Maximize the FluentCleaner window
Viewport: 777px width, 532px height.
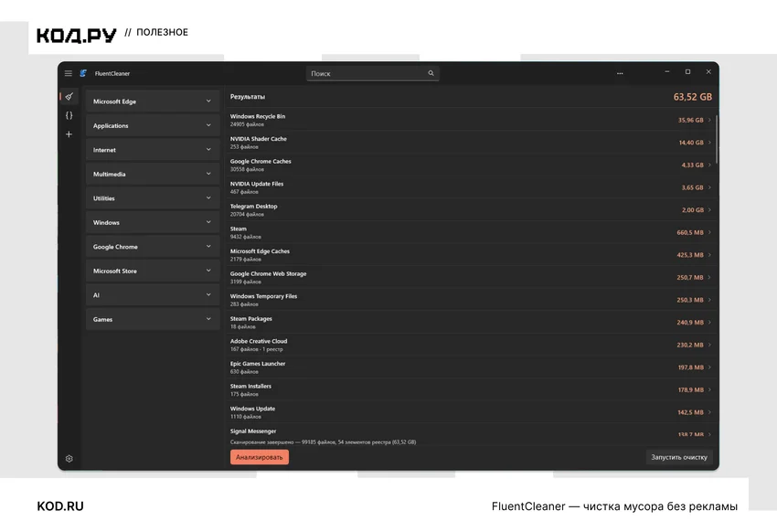687,72
